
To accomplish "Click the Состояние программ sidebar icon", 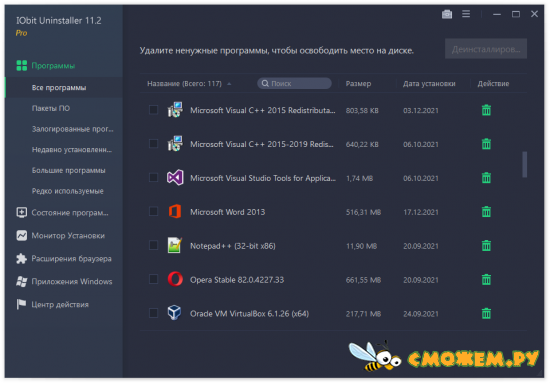I will click(21, 213).
